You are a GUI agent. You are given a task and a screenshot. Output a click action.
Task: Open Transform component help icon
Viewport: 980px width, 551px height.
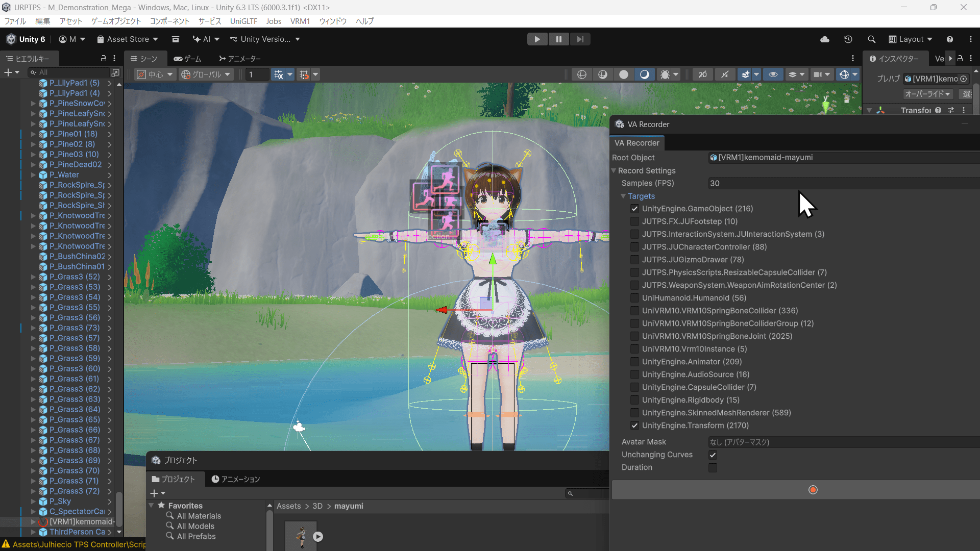(x=938, y=110)
